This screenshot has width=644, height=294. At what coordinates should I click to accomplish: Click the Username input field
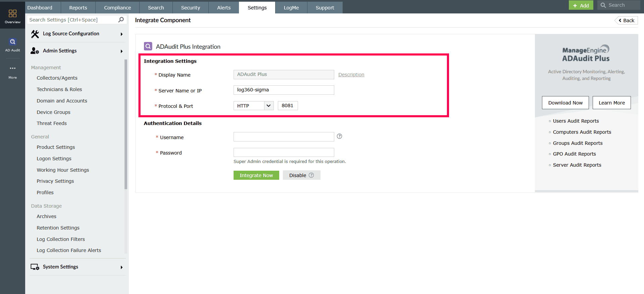point(284,137)
